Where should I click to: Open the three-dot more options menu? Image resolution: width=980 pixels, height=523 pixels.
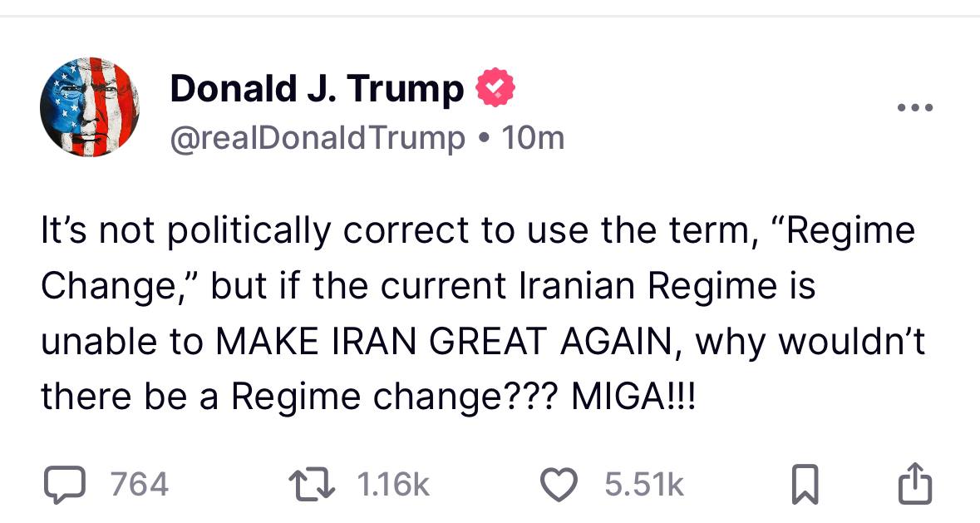[x=915, y=108]
